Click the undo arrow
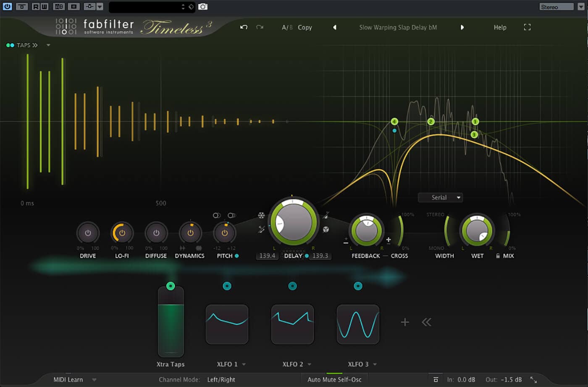Image resolution: width=588 pixels, height=387 pixels. click(244, 27)
